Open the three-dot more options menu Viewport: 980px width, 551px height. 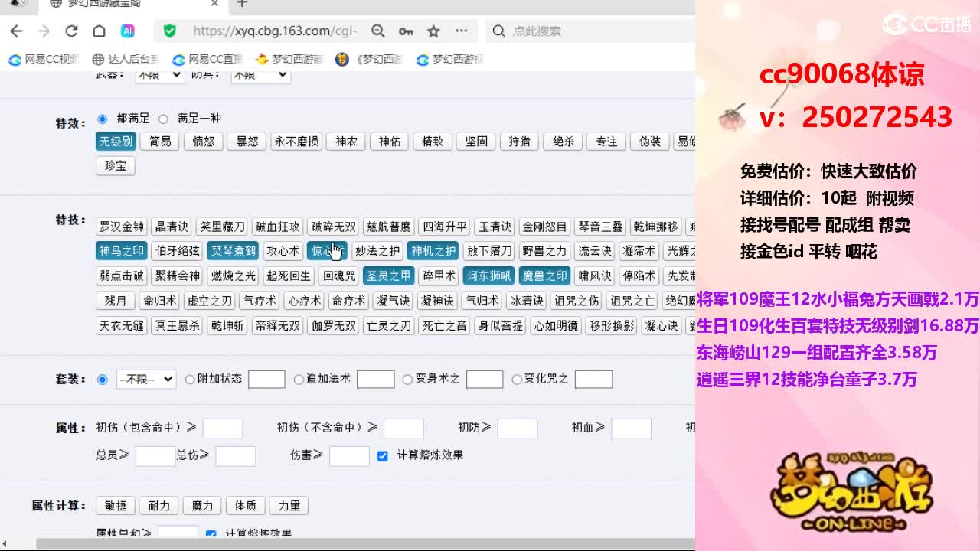[461, 31]
